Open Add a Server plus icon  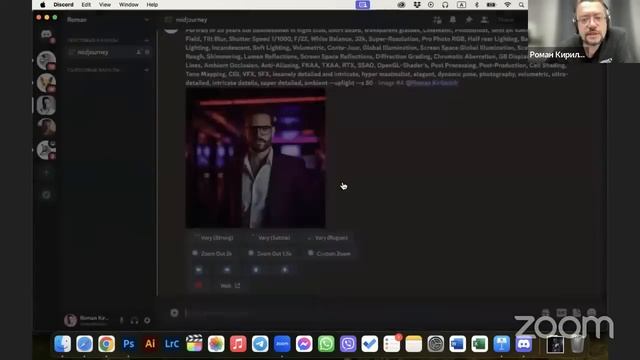point(46,173)
